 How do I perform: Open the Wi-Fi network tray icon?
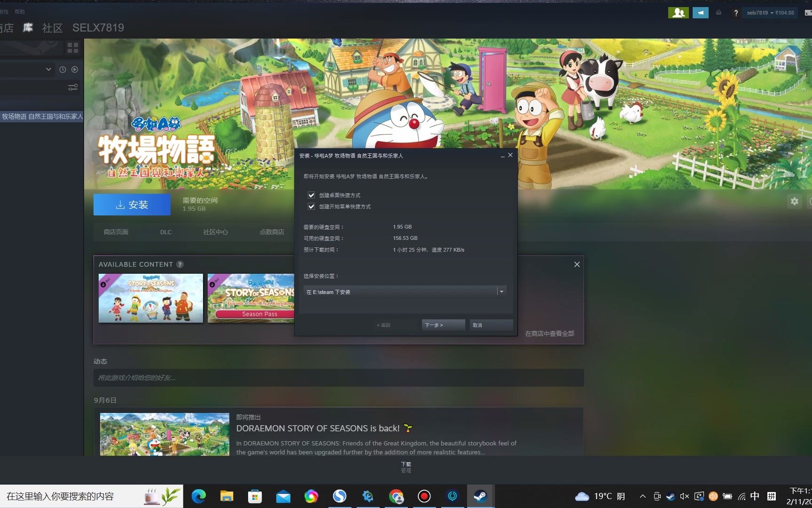point(742,496)
